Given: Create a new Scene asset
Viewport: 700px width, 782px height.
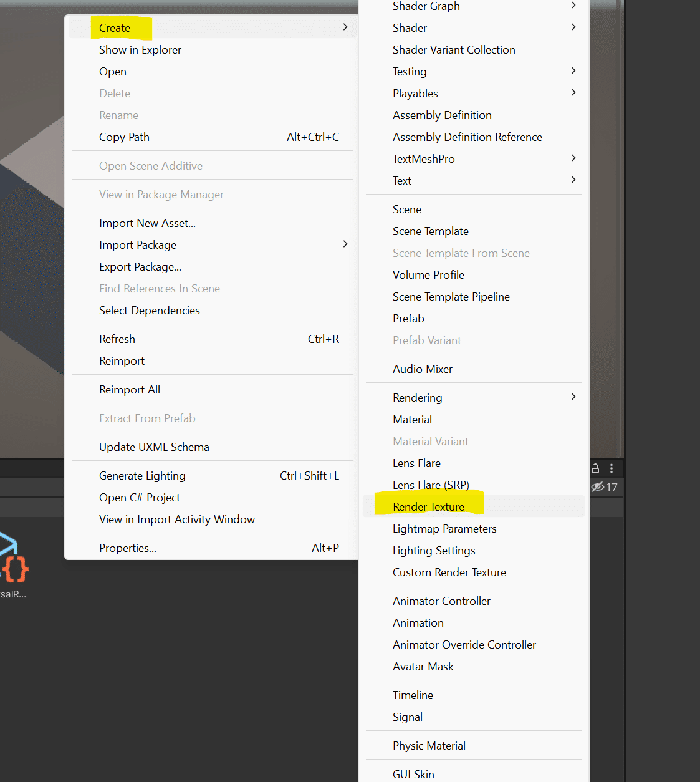Looking at the screenshot, I should [474, 210].
